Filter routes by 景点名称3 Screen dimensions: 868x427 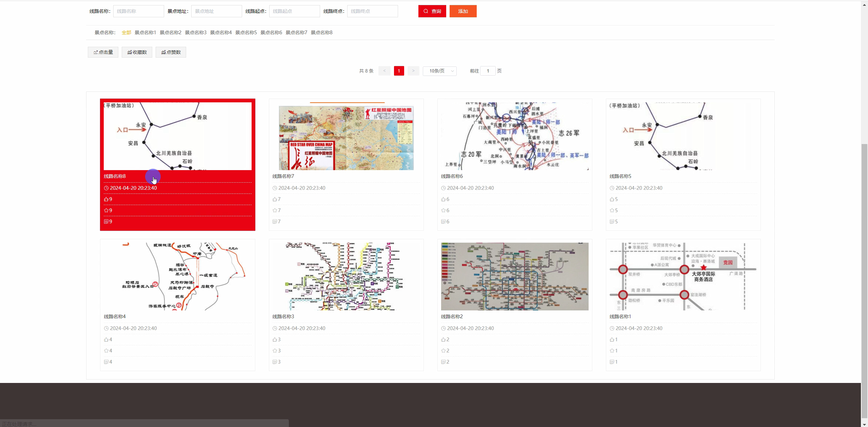196,32
